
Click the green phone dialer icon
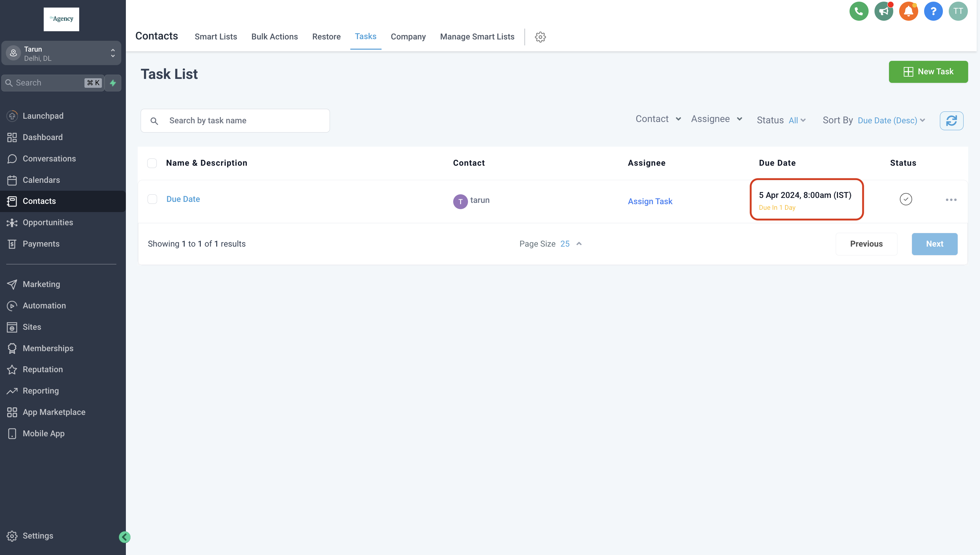pyautogui.click(x=858, y=12)
